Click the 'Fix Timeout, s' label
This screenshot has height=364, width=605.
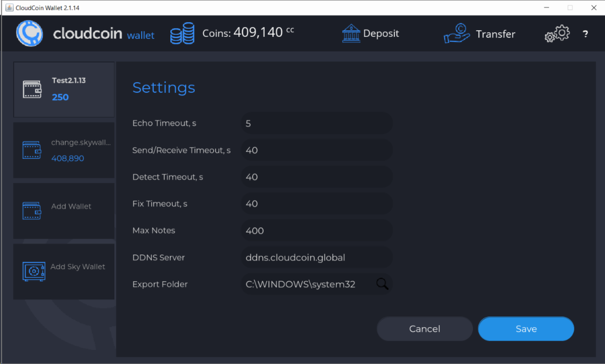160,204
